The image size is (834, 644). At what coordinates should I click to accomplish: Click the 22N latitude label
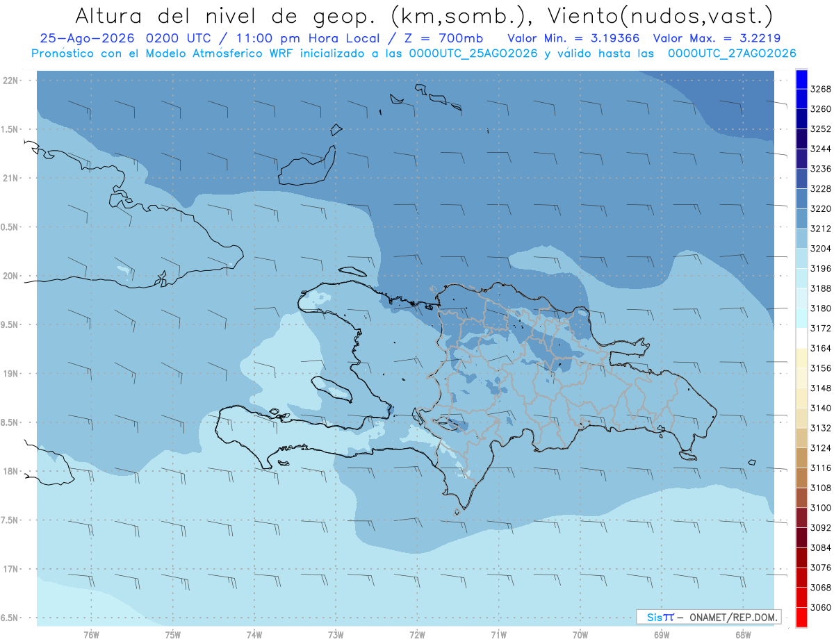click(11, 81)
